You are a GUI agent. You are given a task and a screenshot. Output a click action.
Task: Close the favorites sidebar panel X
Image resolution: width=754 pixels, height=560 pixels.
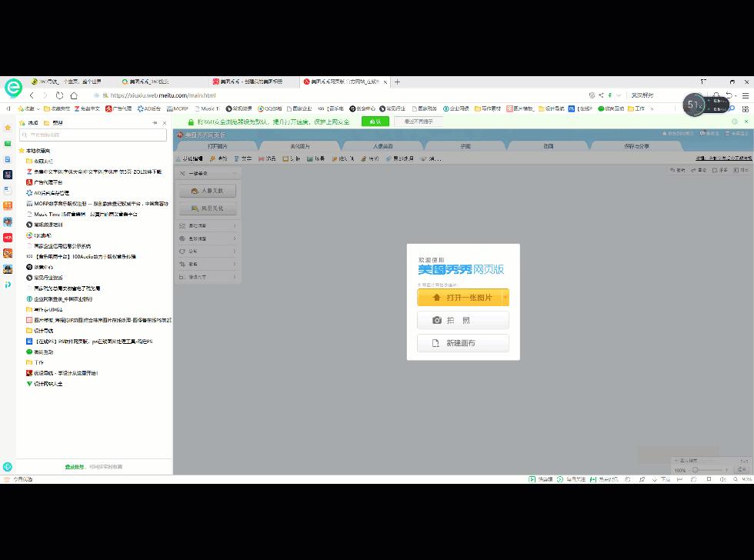(164, 123)
